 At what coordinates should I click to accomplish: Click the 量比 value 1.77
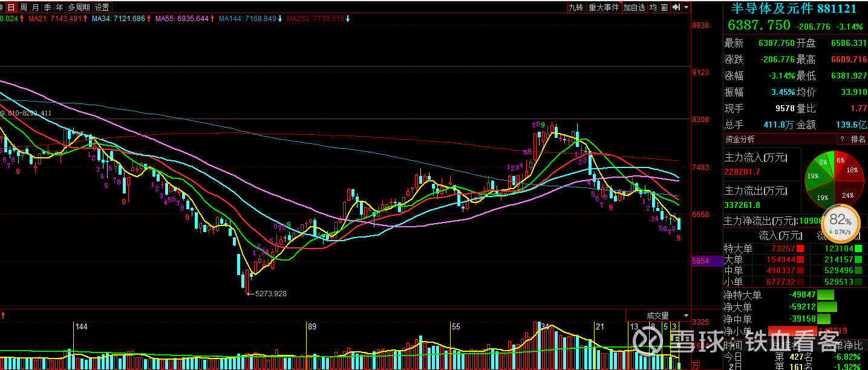[858, 109]
